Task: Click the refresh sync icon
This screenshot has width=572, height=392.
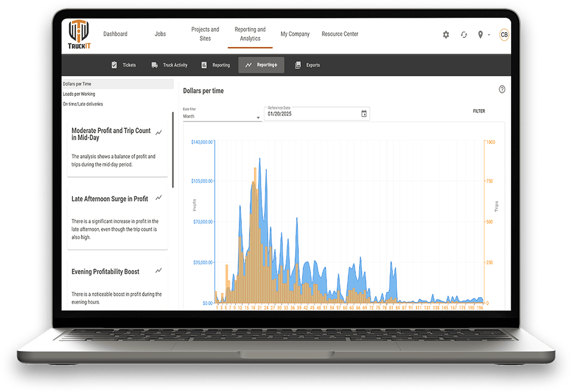Action: pyautogui.click(x=464, y=34)
